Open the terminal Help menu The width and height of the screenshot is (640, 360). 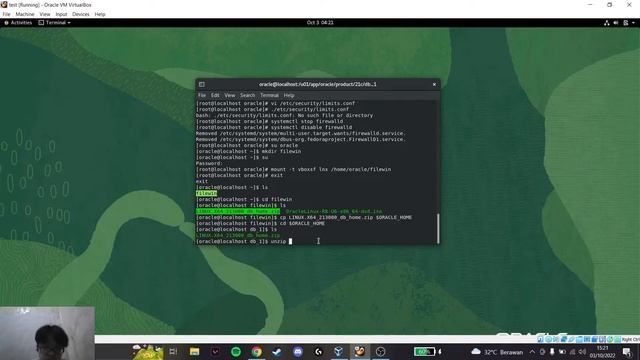pos(289,95)
